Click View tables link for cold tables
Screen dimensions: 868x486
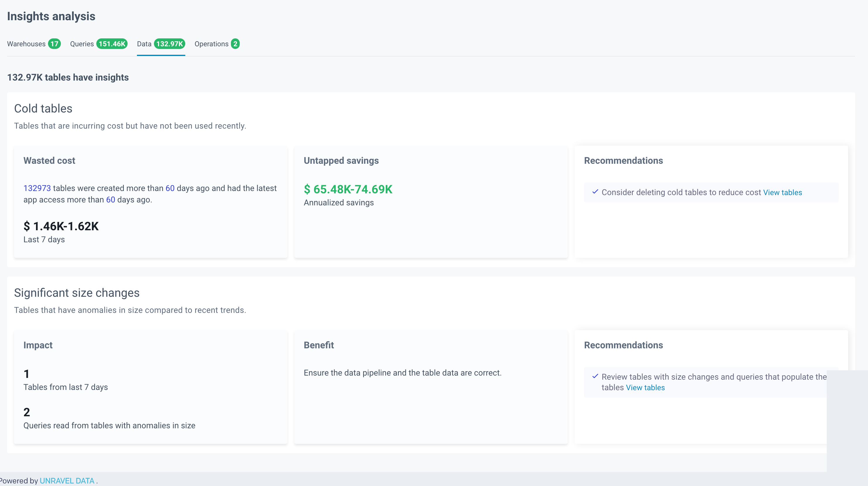783,192
